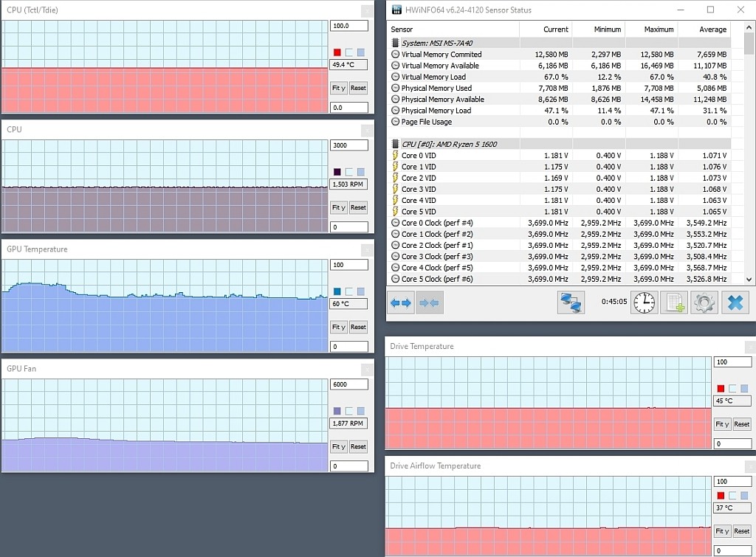Viewport: 756px width, 557px height.
Task: Click Reset in GPU Temperature graph
Action: pos(358,327)
